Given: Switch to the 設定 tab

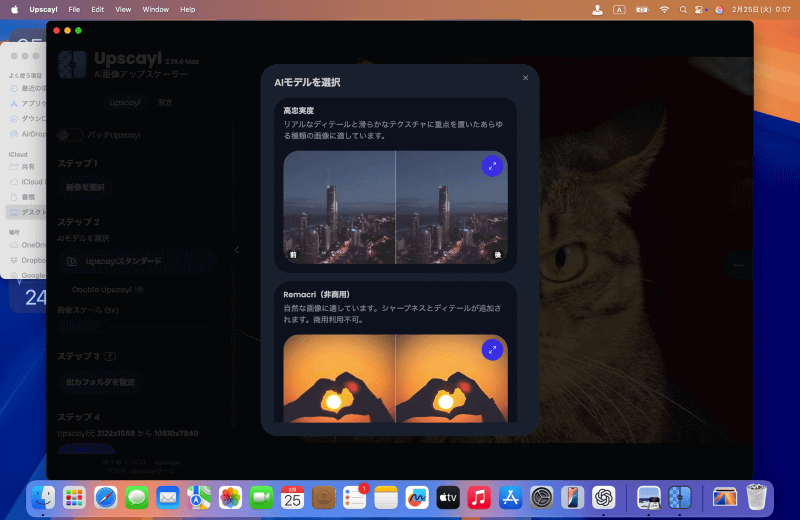Looking at the screenshot, I should pos(165,103).
